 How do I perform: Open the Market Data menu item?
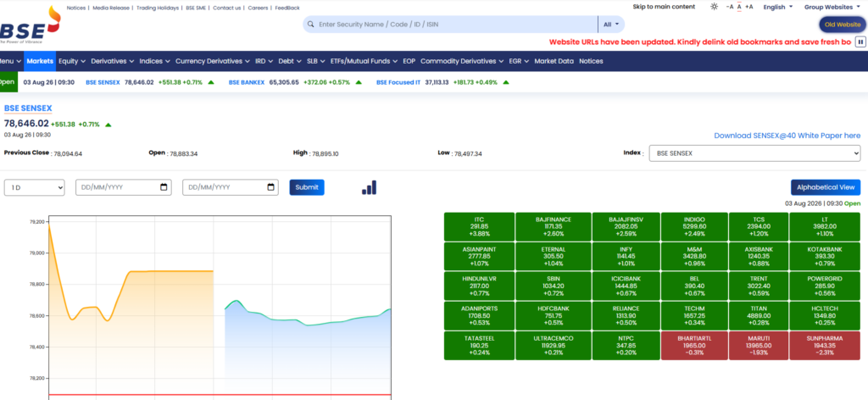(x=554, y=61)
